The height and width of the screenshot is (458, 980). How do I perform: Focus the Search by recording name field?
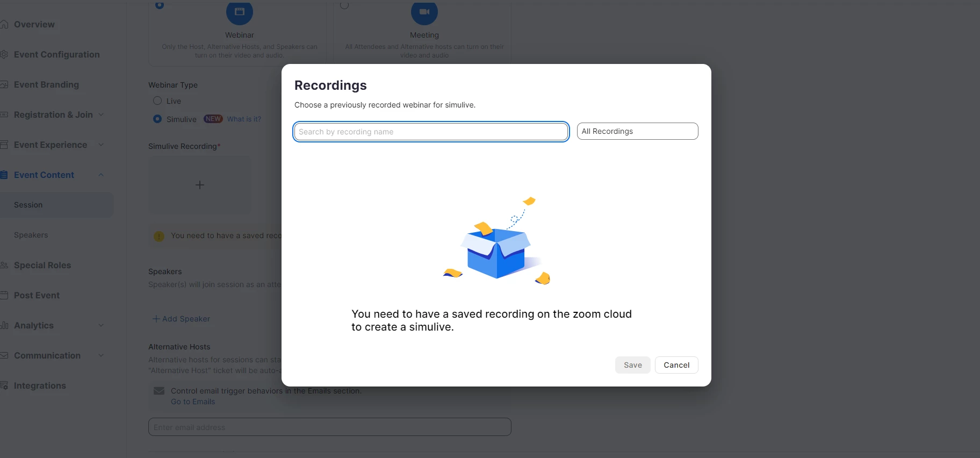click(431, 132)
